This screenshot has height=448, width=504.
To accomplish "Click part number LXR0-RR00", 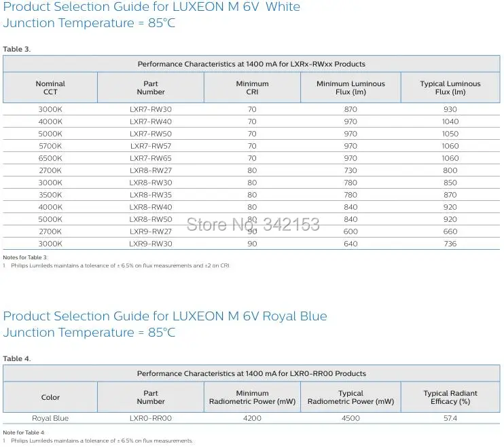I will 150,418.
